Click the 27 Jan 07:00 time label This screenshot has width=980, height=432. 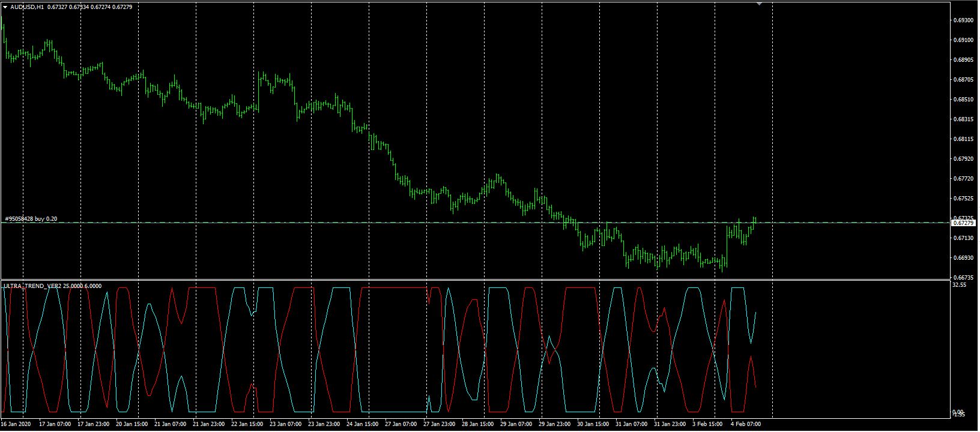tap(401, 424)
